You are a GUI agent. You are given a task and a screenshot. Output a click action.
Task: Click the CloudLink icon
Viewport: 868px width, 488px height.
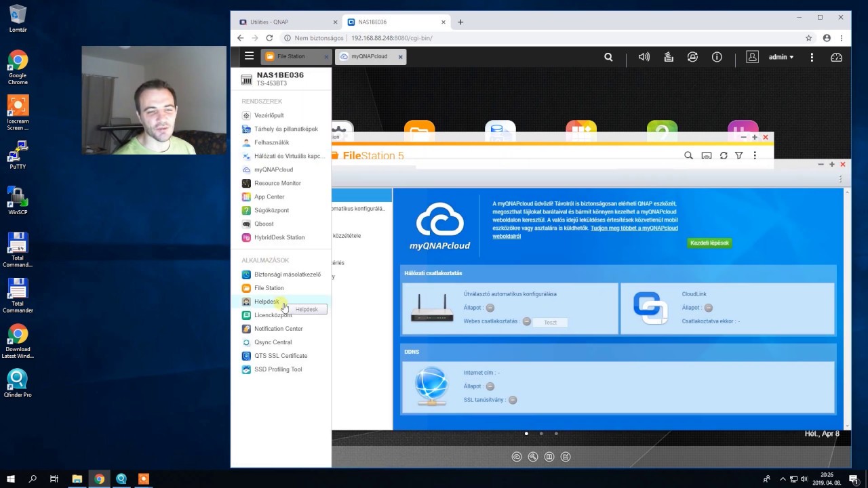click(x=650, y=307)
